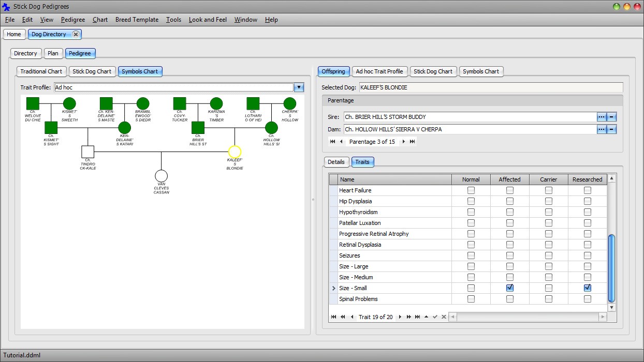Open the Look and Feel menu
The height and width of the screenshot is (362, 644).
coord(208,20)
